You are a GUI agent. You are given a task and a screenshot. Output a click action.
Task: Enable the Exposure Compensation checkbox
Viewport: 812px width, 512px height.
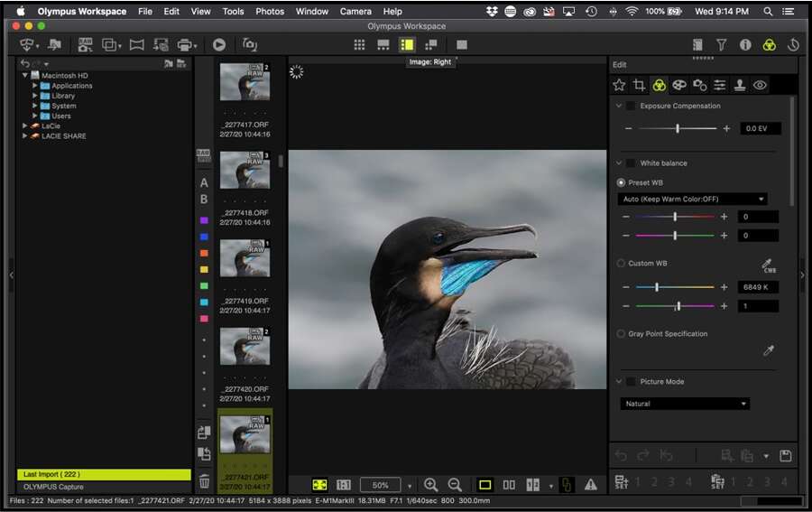631,106
